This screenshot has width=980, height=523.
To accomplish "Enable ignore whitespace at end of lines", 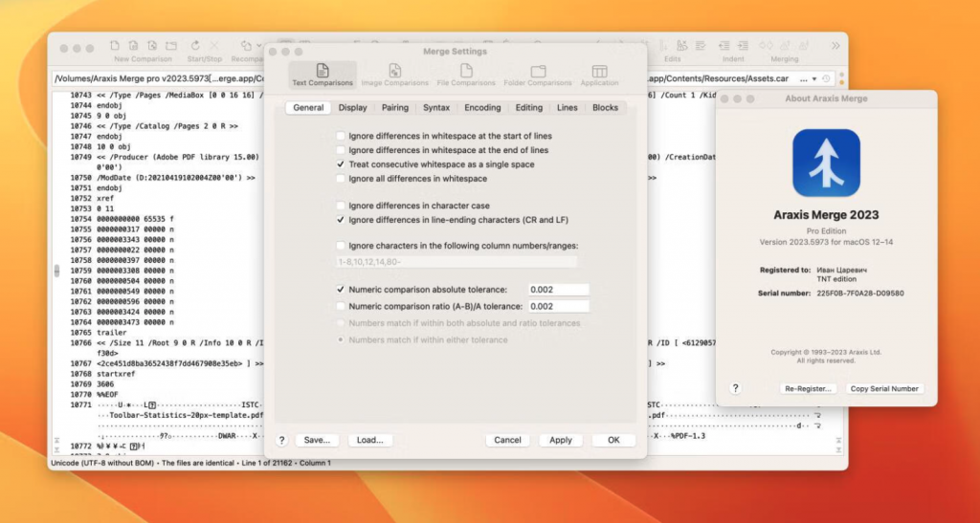I will point(341,150).
